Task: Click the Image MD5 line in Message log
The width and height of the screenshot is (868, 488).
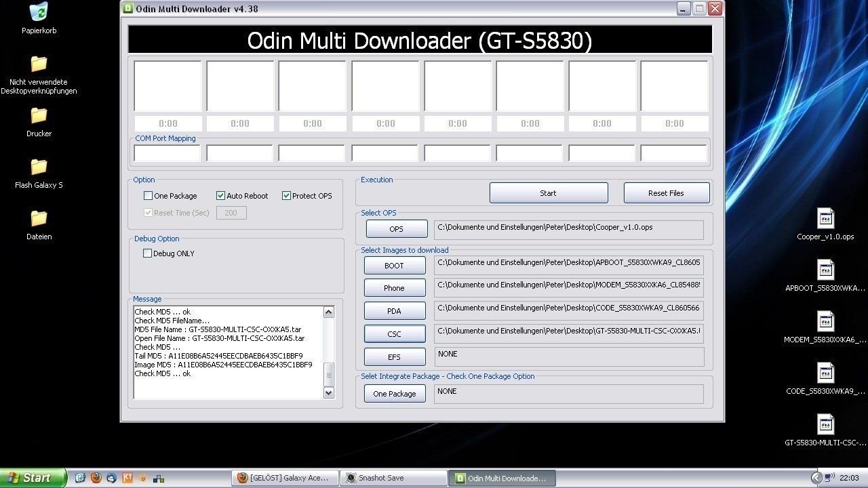Action: (x=223, y=365)
